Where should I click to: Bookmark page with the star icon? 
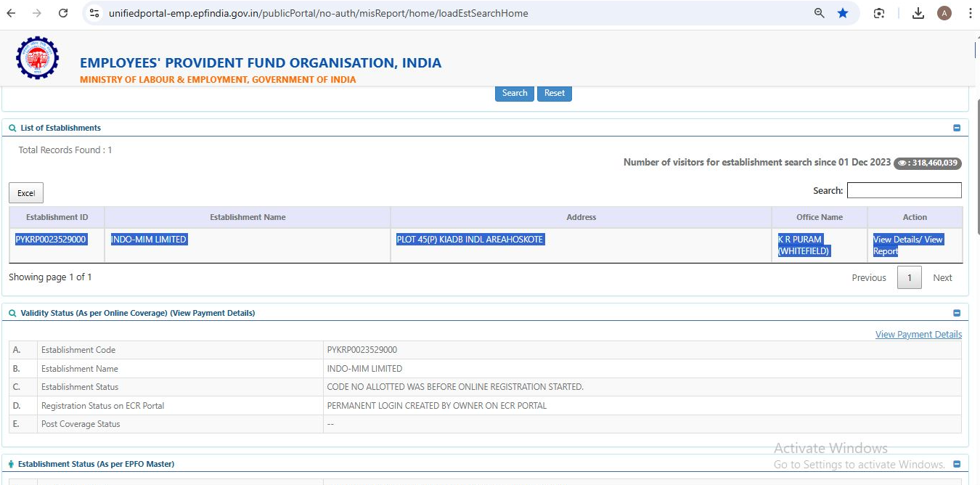pos(843,13)
